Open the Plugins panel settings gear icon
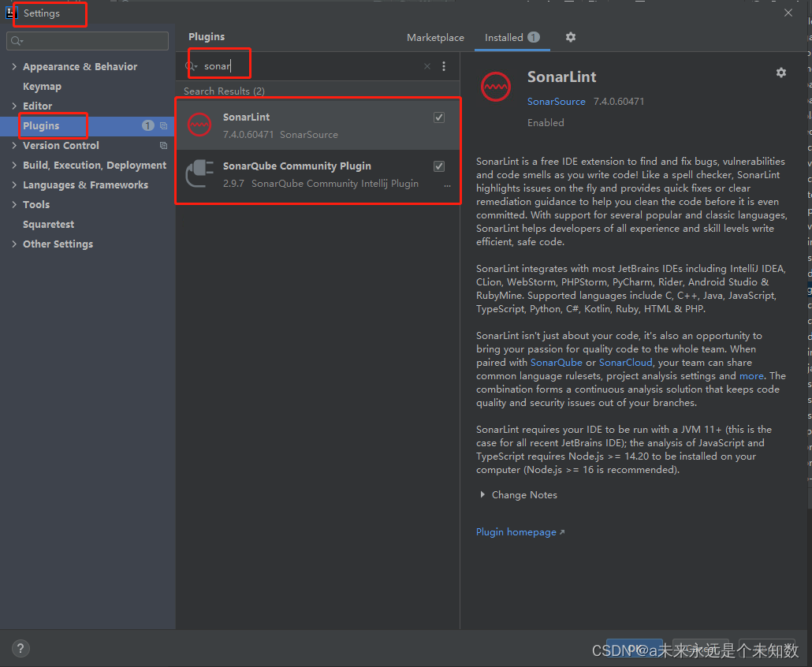The image size is (812, 667). click(570, 37)
